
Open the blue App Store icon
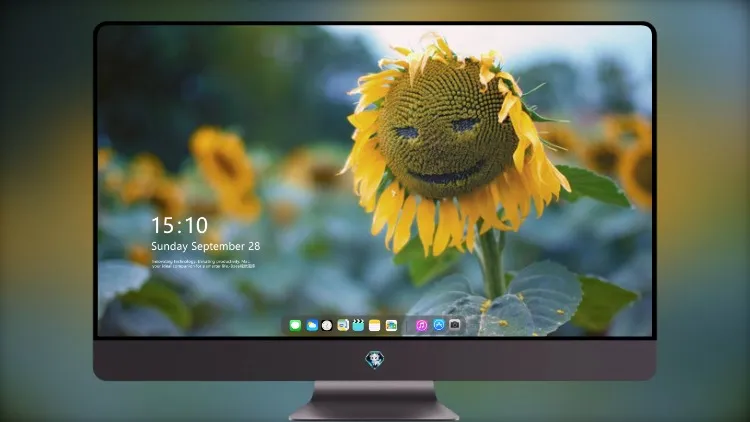pos(439,325)
